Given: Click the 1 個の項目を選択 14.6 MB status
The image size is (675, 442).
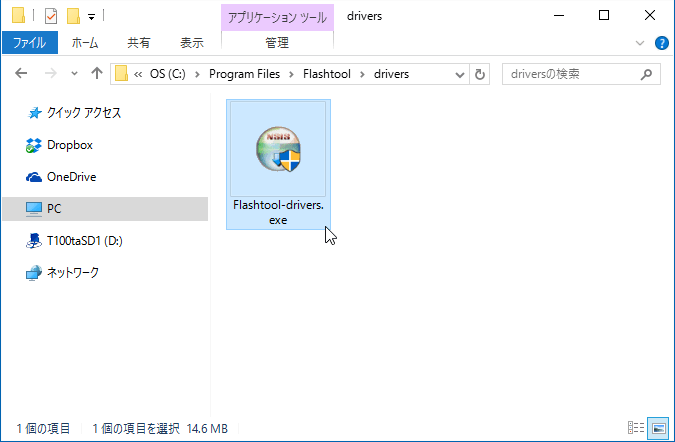Looking at the screenshot, I should pos(160,429).
